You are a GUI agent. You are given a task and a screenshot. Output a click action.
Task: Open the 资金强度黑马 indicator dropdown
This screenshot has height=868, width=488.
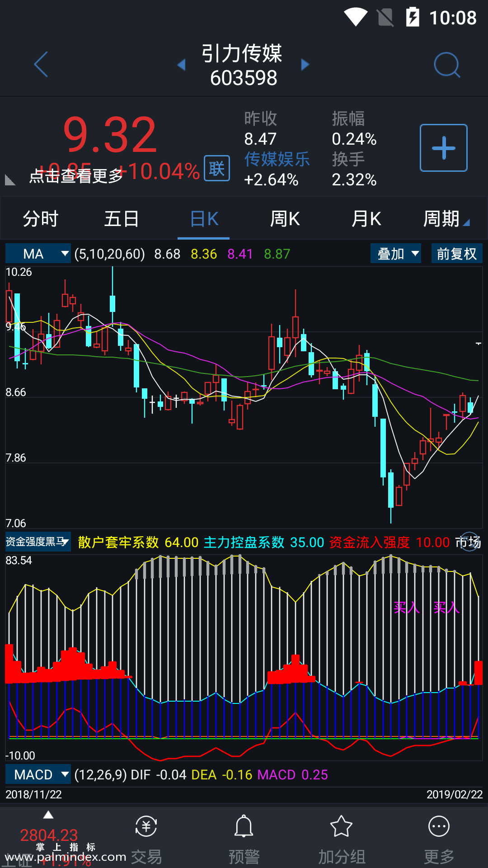pos(38,542)
